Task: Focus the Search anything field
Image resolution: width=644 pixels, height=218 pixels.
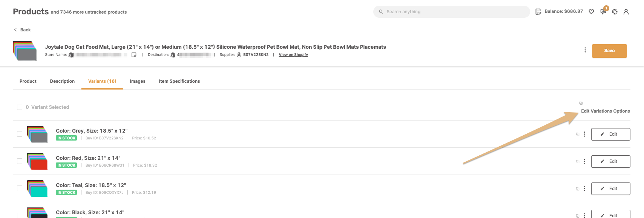Action: [x=452, y=12]
